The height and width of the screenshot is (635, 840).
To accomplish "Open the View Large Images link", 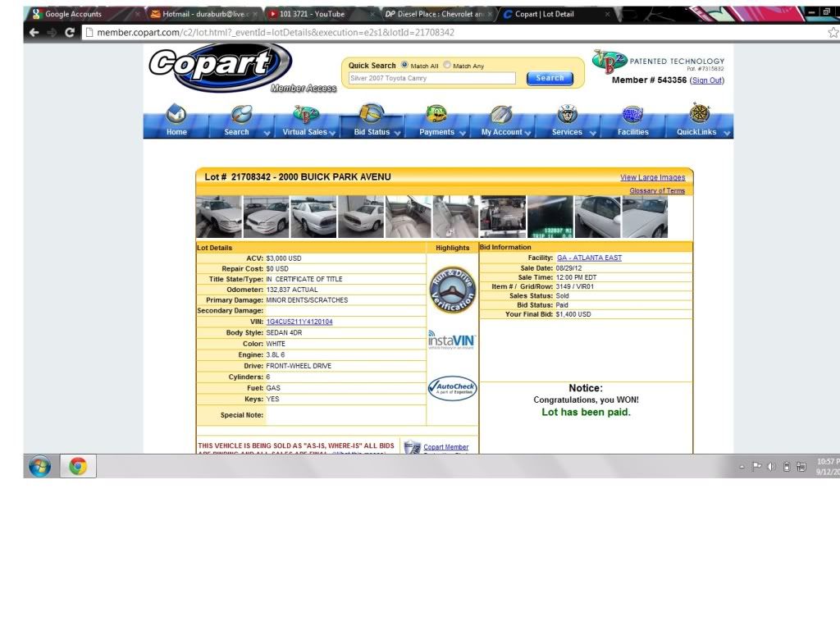I will (x=652, y=177).
